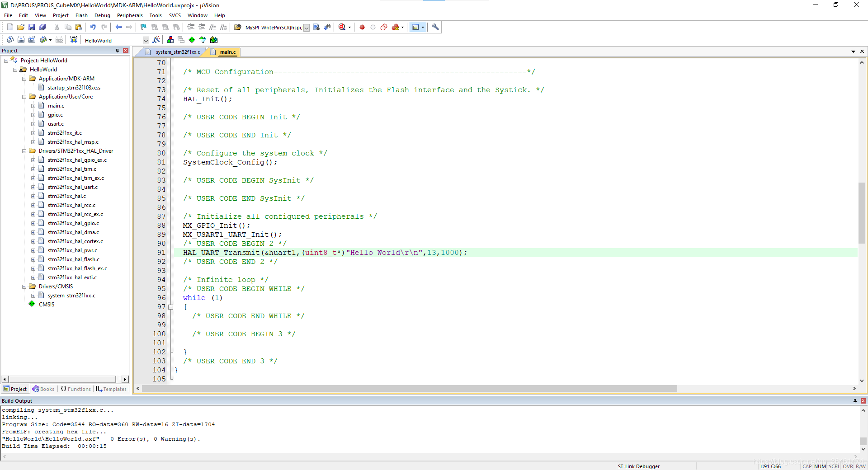This screenshot has width=868, height=470.
Task: Collapse the Drivers/STM32F1xx_HAL_Driver group
Action: pyautogui.click(x=24, y=151)
